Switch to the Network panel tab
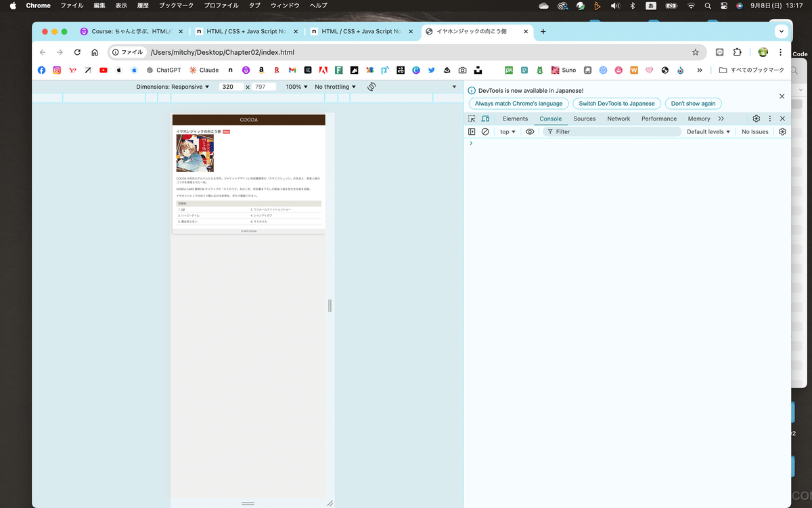 (x=618, y=119)
